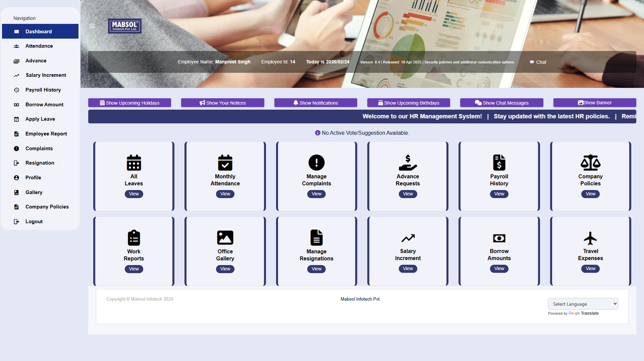The width and height of the screenshot is (644, 361).
Task: Click the Borrow Amount sidebar icon
Action: [17, 105]
